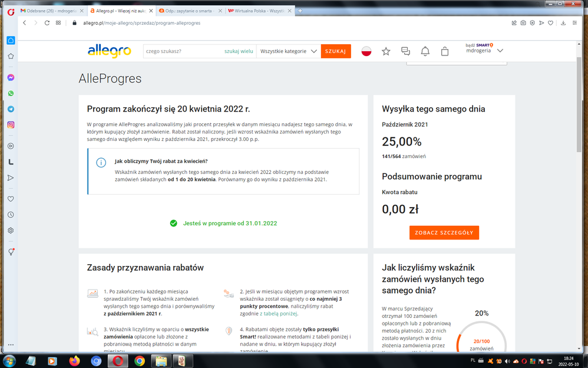Expand mdrogeria account menu chevron
This screenshot has width=588, height=368.
pos(500,51)
